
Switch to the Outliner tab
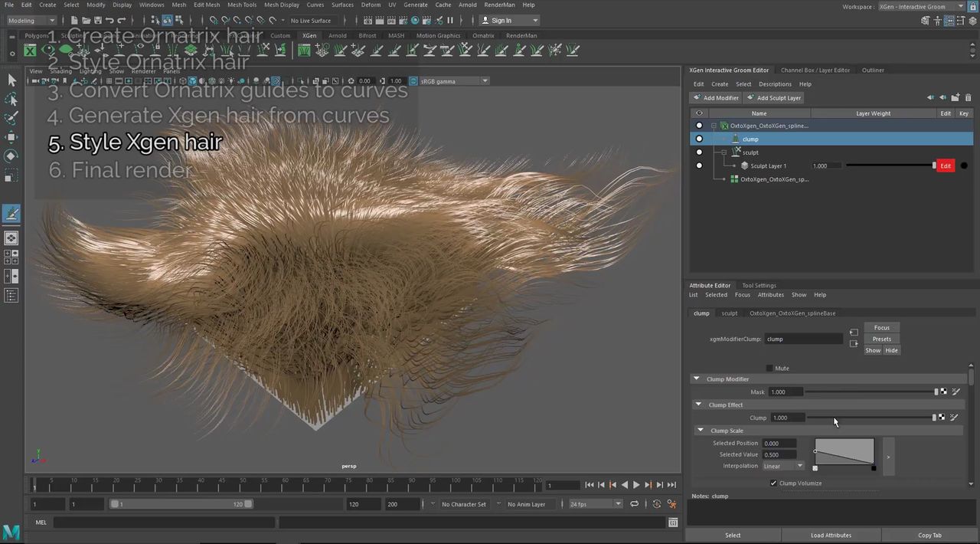coord(873,70)
